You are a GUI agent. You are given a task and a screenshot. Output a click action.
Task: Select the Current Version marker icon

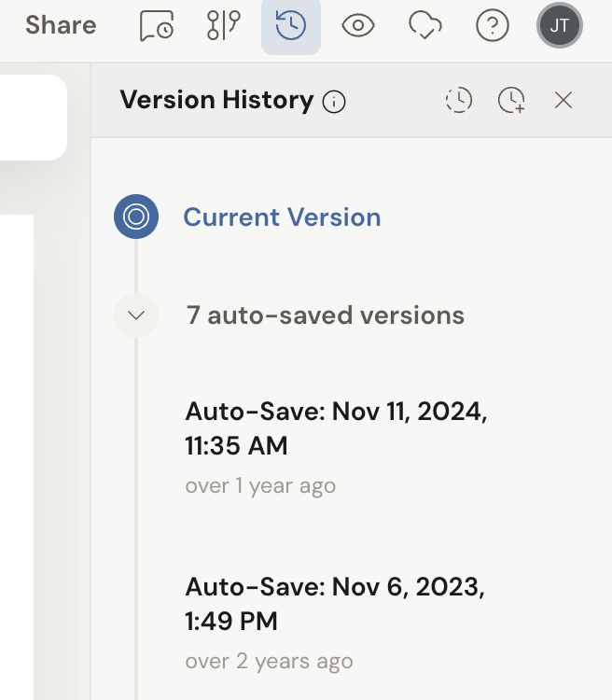pyautogui.click(x=136, y=217)
